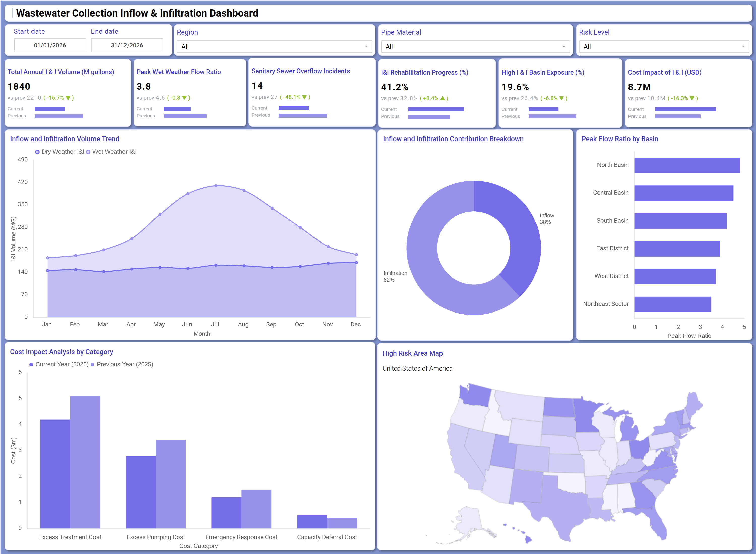This screenshot has height=554, width=756.
Task: Click the 41.2% rehabilitation progress value
Action: (395, 87)
